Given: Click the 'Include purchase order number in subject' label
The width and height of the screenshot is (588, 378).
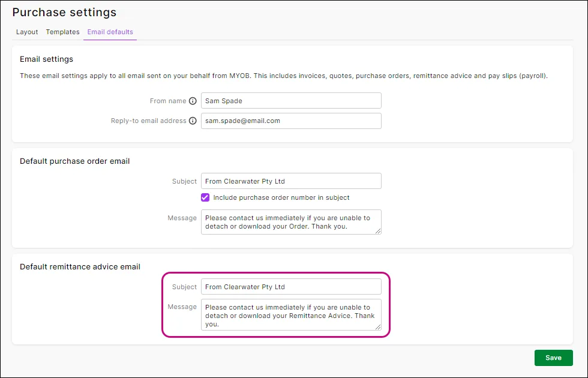Looking at the screenshot, I should [281, 197].
